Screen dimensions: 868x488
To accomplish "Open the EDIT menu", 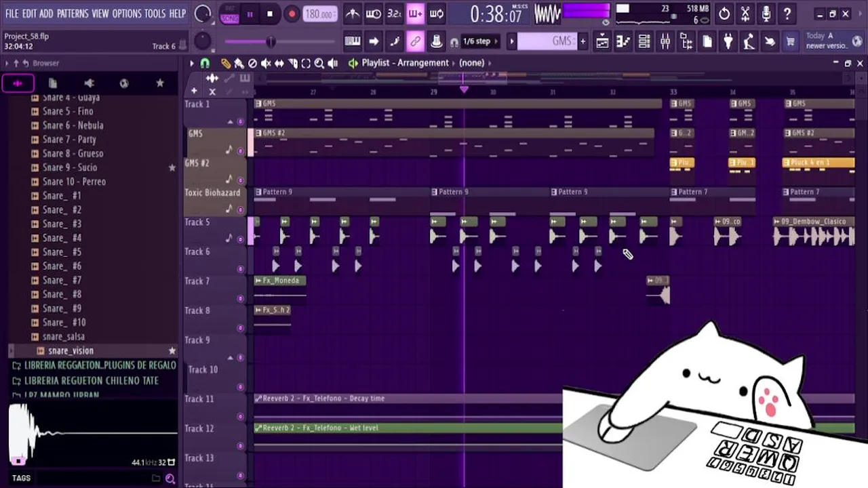I will (x=29, y=14).
